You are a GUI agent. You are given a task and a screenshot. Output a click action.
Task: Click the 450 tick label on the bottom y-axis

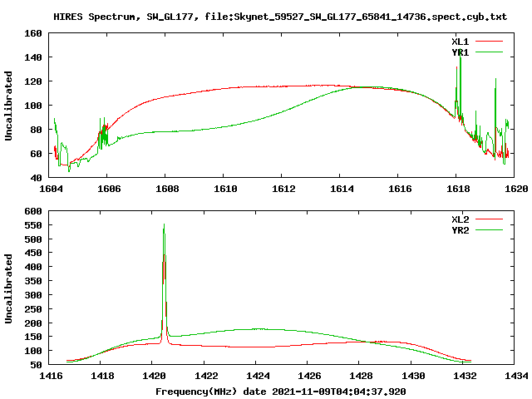[x=33, y=253]
